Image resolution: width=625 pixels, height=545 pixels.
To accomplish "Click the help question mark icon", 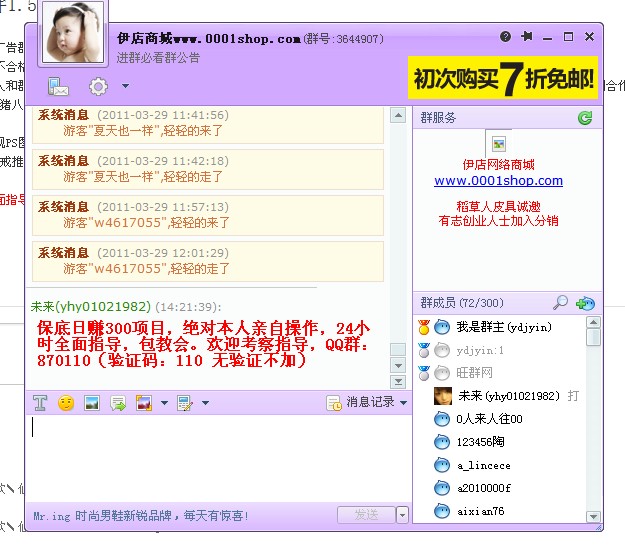I will pos(505,37).
